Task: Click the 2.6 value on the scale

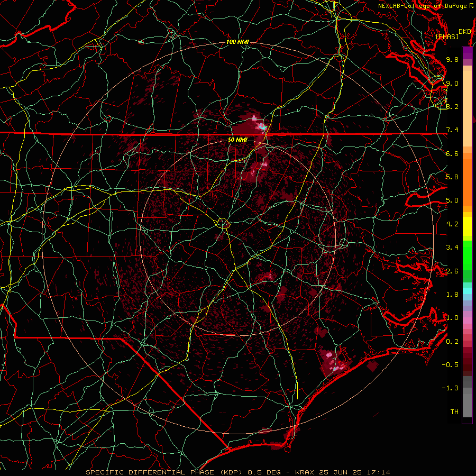Action: 452,271
